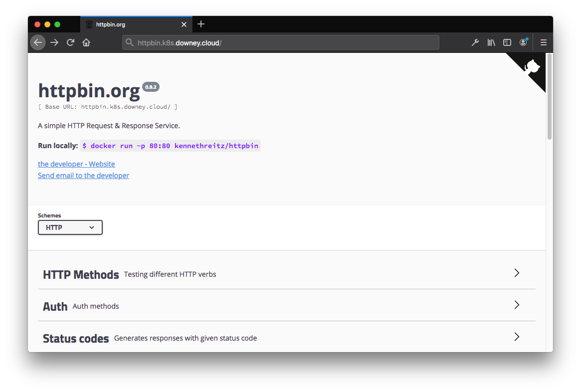Click 'A simple HTTP Request & Response Service' text
Image resolution: width=581 pixels, height=392 pixels.
[x=109, y=126]
